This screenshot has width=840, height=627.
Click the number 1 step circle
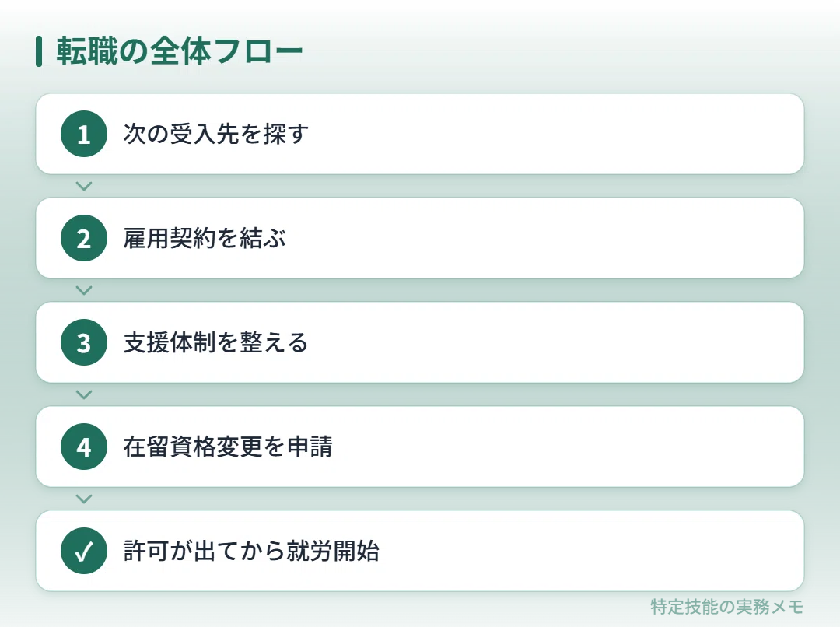[84, 134]
